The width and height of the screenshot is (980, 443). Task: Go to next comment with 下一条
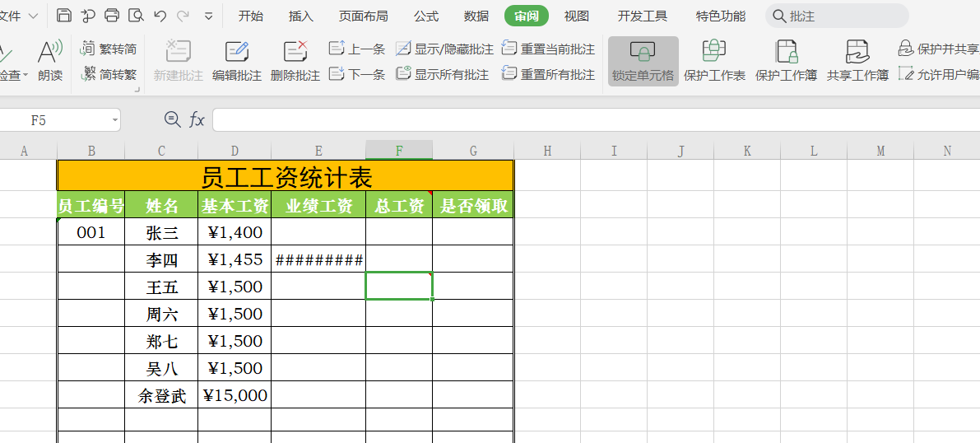(357, 74)
